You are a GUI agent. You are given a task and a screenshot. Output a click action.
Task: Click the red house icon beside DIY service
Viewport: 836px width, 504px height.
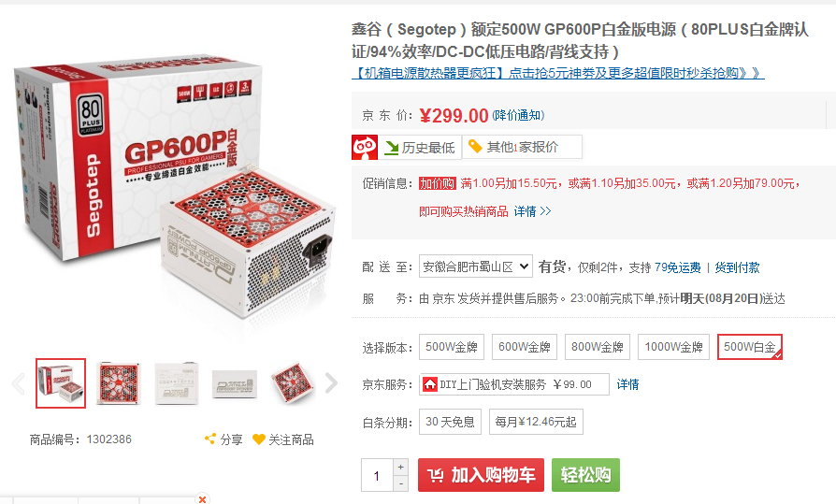[x=430, y=384]
